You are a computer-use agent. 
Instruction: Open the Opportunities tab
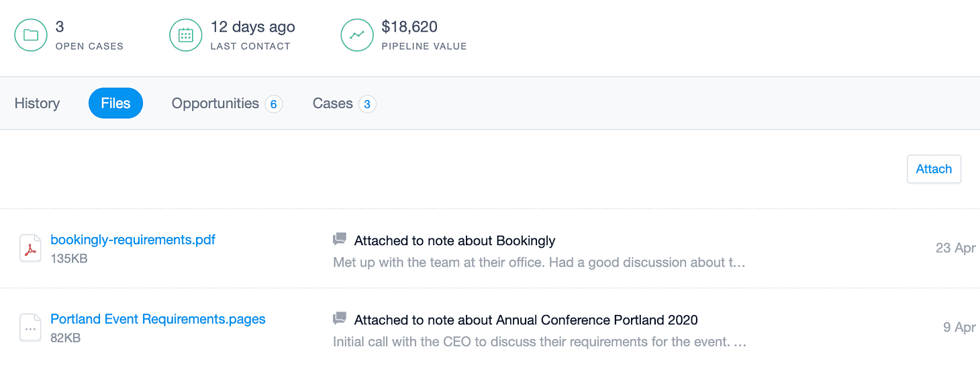(215, 103)
